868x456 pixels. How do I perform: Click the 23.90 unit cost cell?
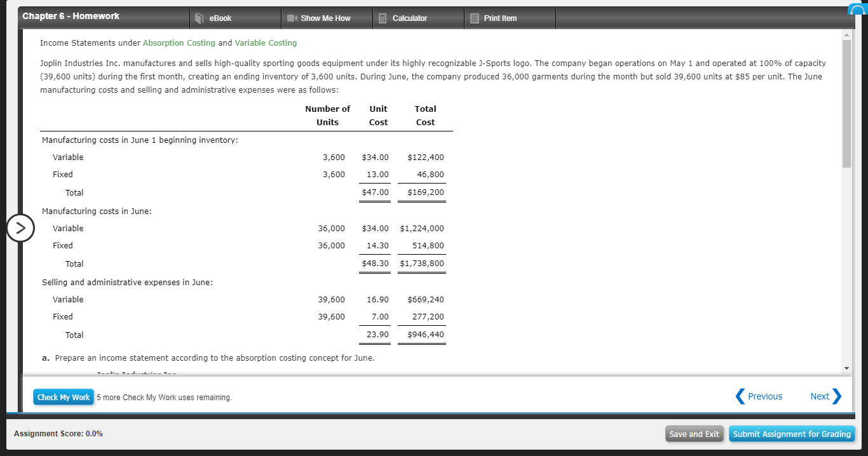(377, 335)
